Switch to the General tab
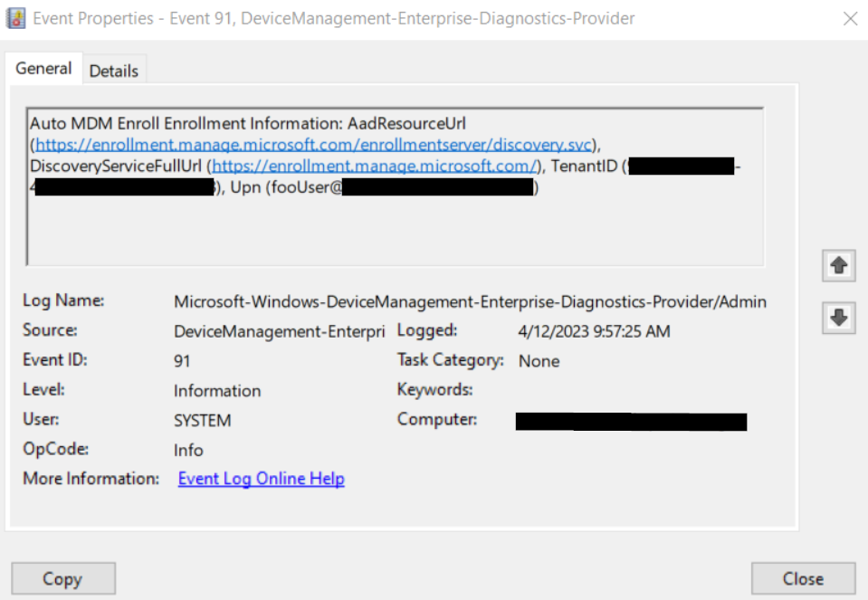This screenshot has width=868, height=600. (x=43, y=69)
